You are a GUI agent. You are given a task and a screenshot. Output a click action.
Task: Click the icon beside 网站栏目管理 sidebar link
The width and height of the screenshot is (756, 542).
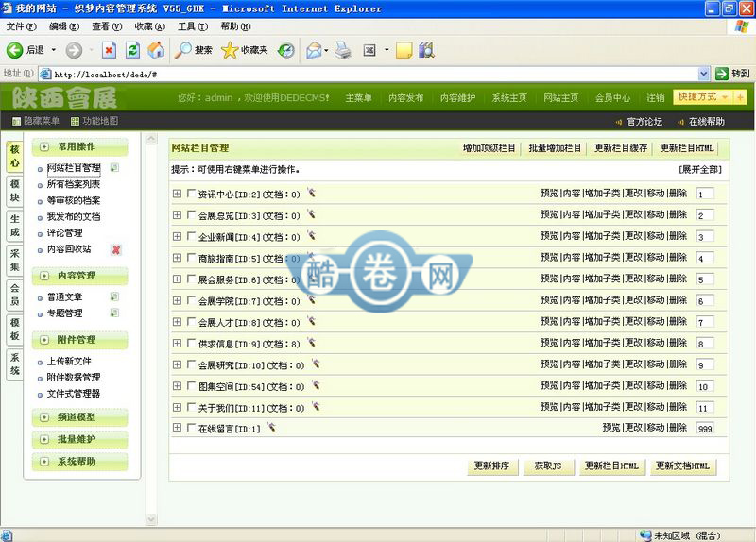pyautogui.click(x=114, y=168)
